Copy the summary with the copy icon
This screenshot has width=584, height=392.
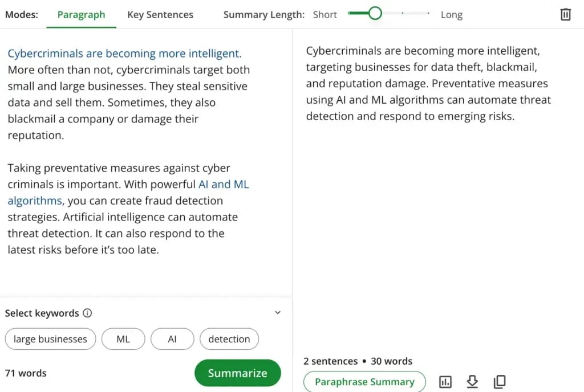tap(499, 382)
